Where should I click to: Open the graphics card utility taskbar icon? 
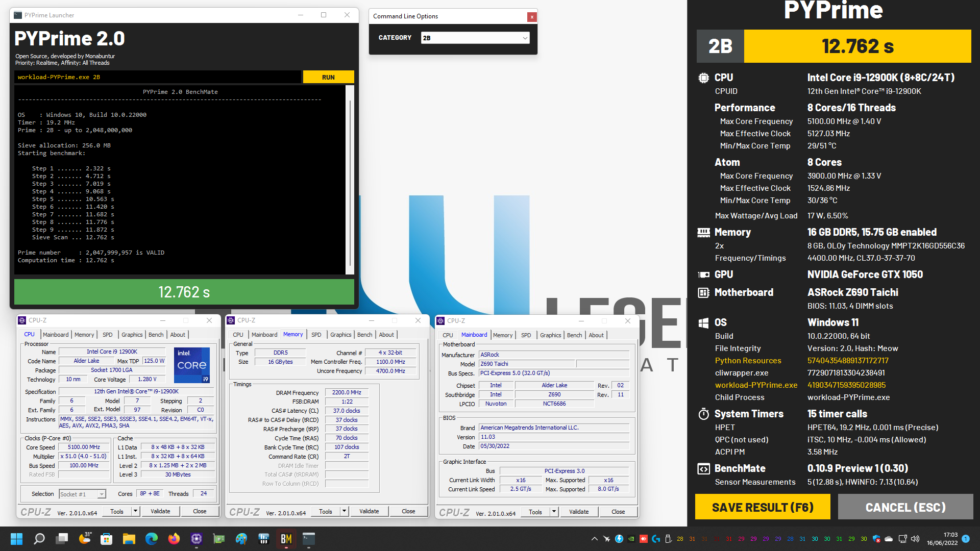pos(219,539)
